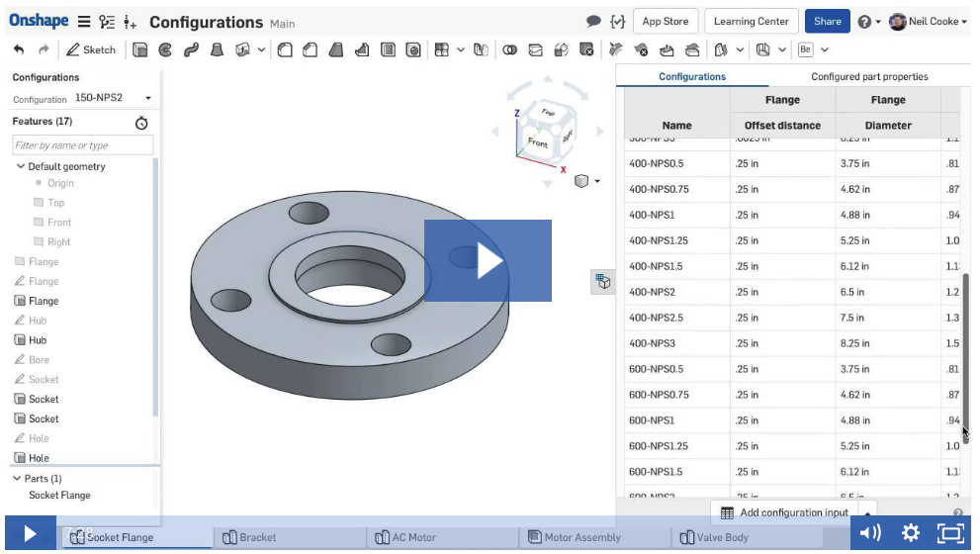980x554 pixels.
Task: Switch to Configured part properties tab
Action: coord(869,76)
